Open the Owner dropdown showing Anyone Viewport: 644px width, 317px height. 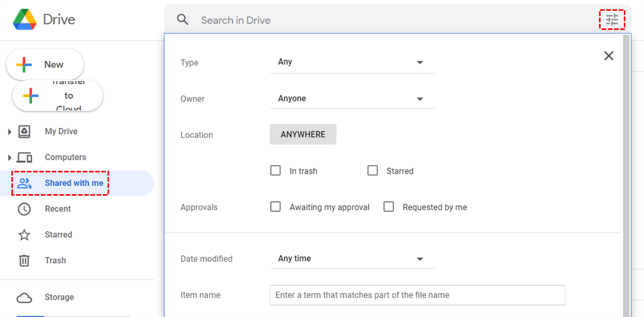[352, 99]
